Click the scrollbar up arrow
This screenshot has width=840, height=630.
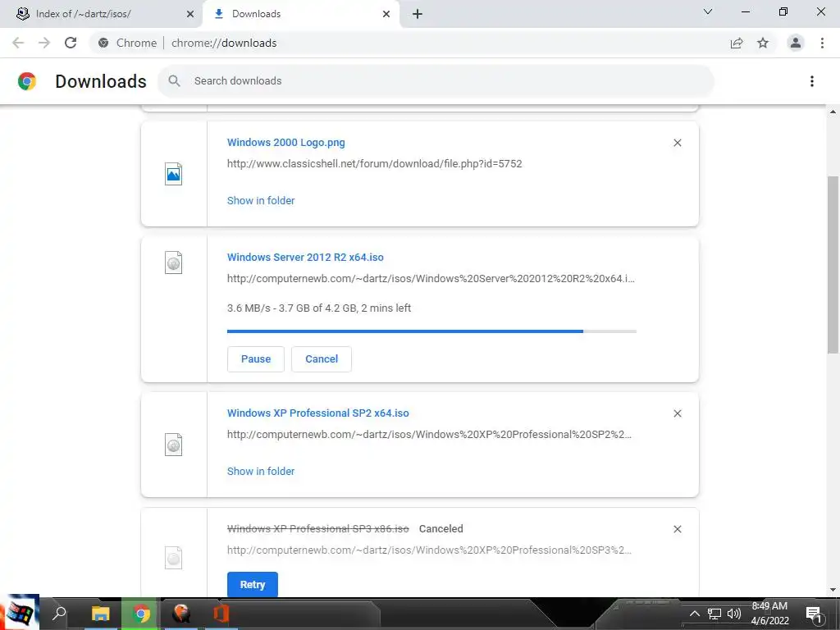point(833,112)
